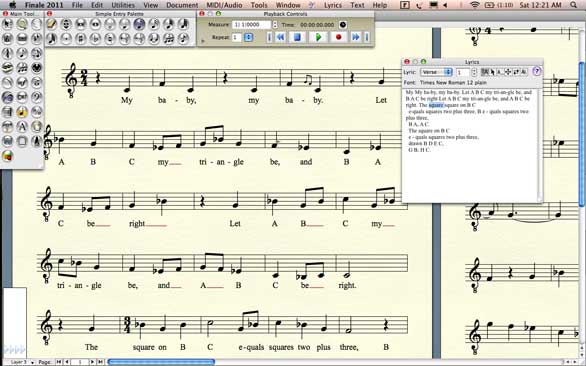This screenshot has height=366, width=586.
Task: Open the Verse lyric type dropdown
Action: click(437, 72)
